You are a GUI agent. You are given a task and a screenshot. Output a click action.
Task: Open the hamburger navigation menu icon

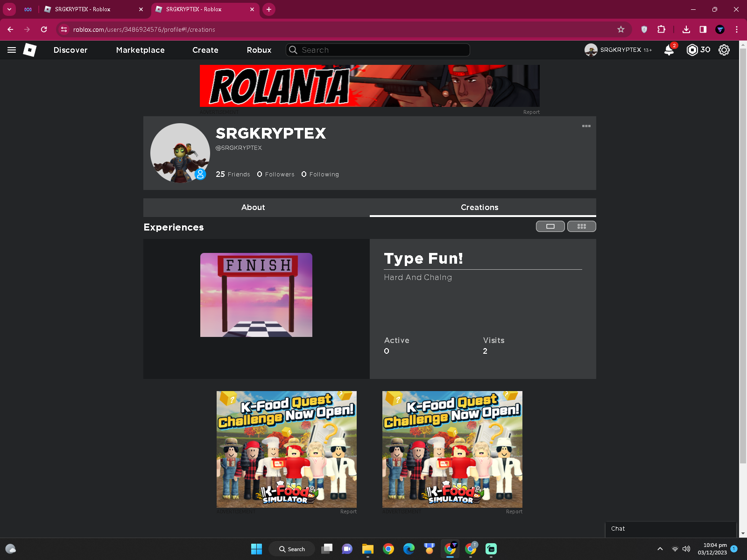point(11,50)
